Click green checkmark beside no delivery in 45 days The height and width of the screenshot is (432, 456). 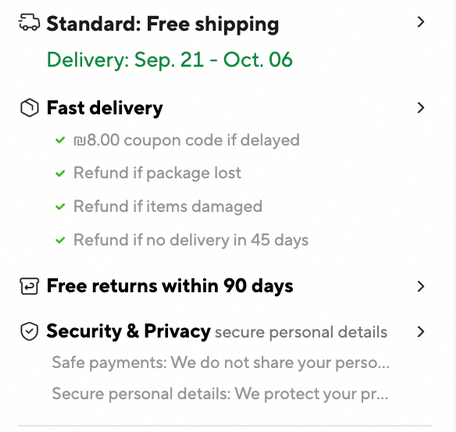60,240
